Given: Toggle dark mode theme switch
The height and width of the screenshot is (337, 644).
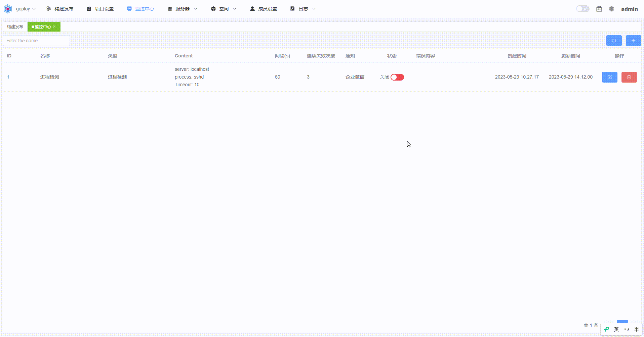Looking at the screenshot, I should 582,9.
